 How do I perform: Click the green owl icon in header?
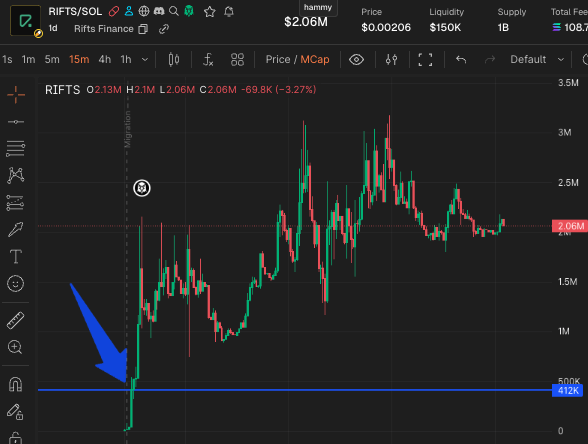189,11
